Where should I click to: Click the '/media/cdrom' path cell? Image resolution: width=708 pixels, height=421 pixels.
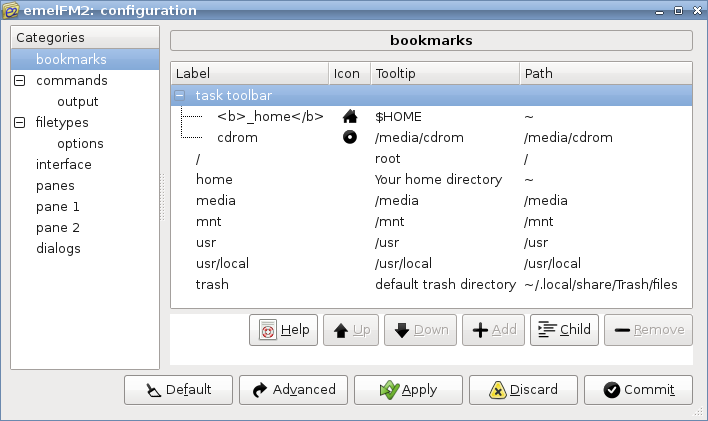(x=568, y=137)
